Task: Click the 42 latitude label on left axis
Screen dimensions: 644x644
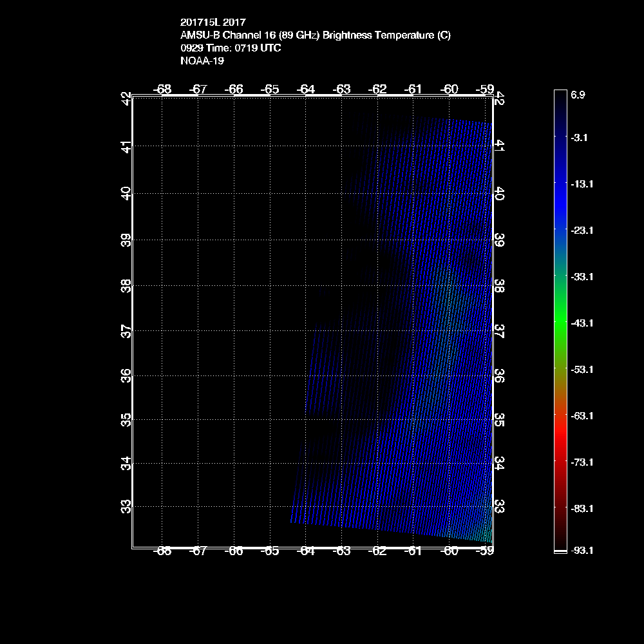Action: coord(126,99)
